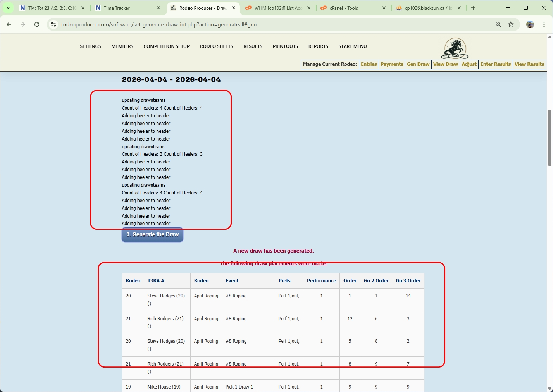Click the Entries link
Screen dimensions: 553x392
[369, 64]
